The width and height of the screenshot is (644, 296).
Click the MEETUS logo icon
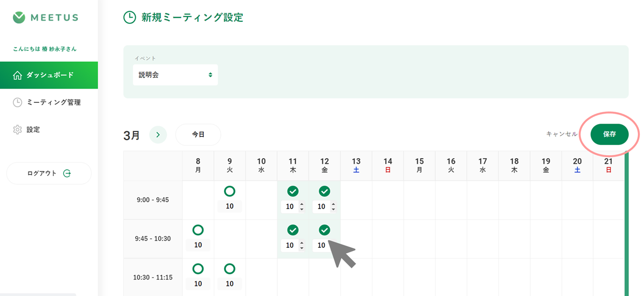pyautogui.click(x=18, y=18)
